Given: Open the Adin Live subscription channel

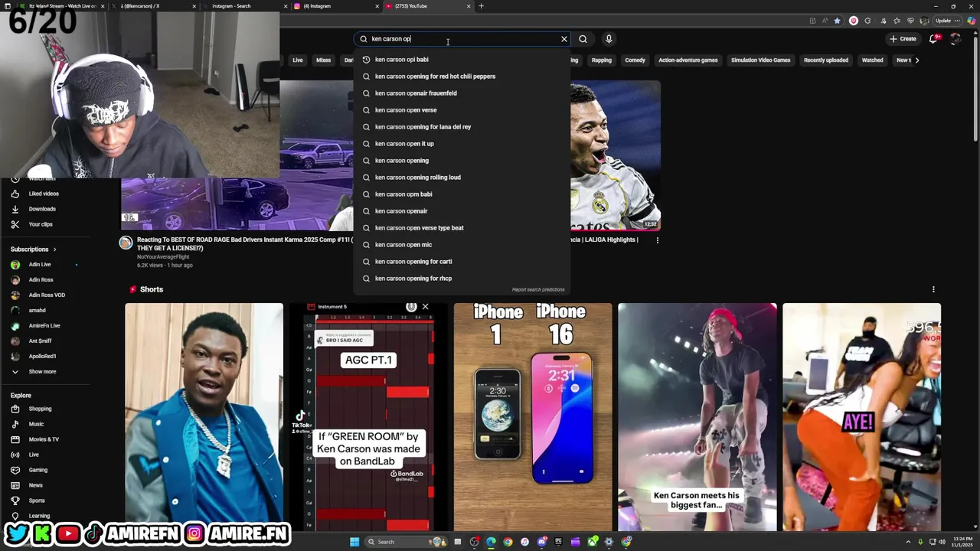Looking at the screenshot, I should tap(40, 265).
